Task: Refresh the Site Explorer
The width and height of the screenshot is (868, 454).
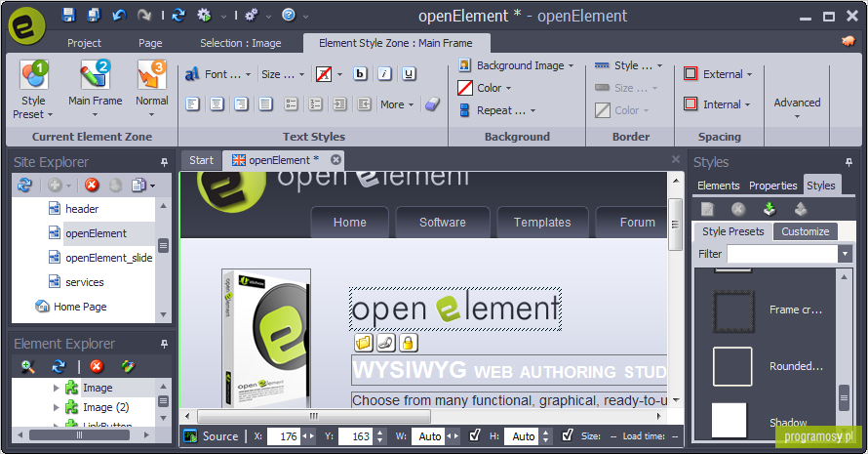Action: (25, 185)
